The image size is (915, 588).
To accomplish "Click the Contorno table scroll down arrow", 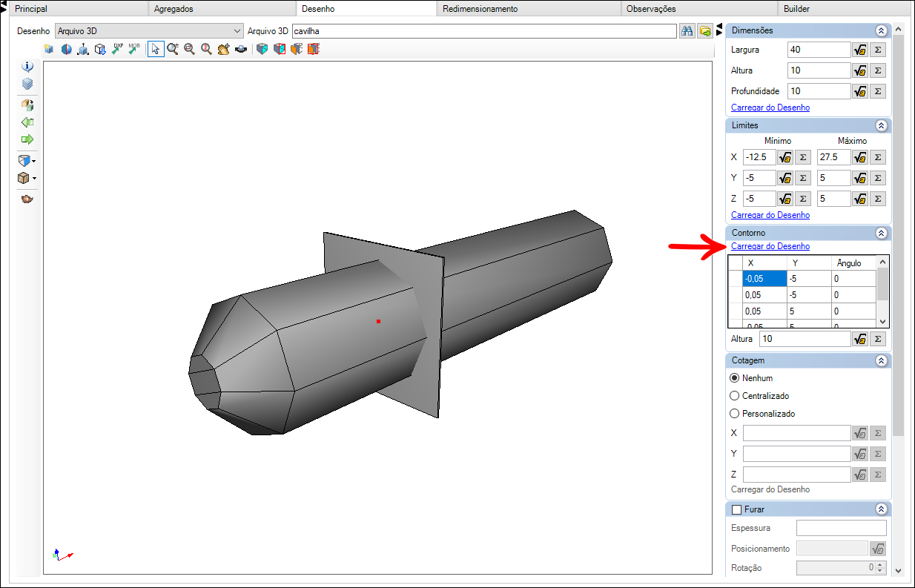I will pos(882,321).
